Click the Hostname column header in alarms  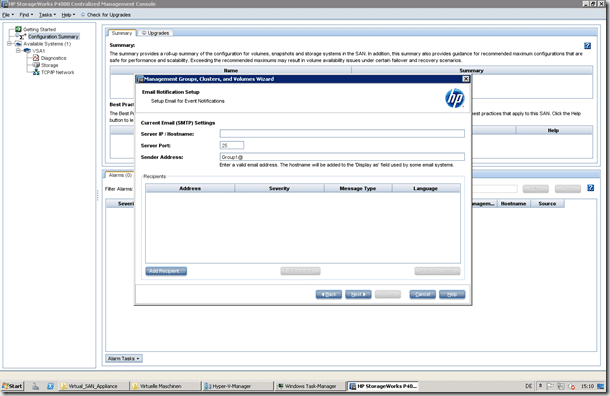point(513,203)
